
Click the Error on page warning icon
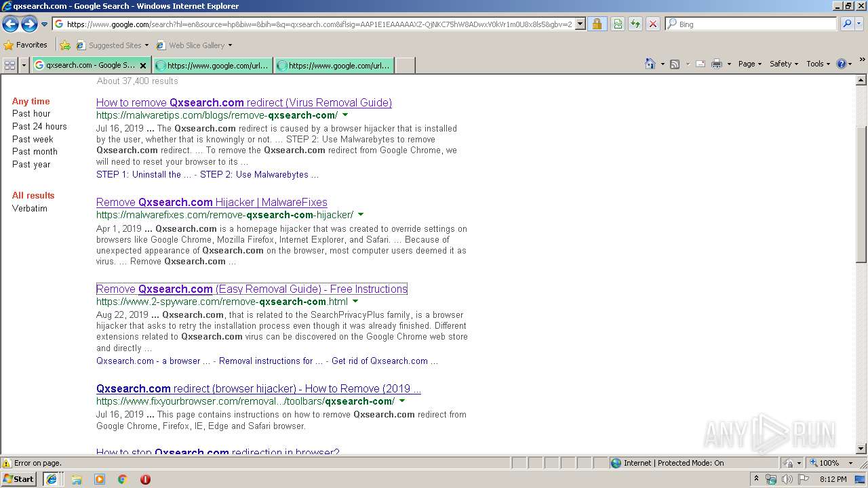[7, 464]
